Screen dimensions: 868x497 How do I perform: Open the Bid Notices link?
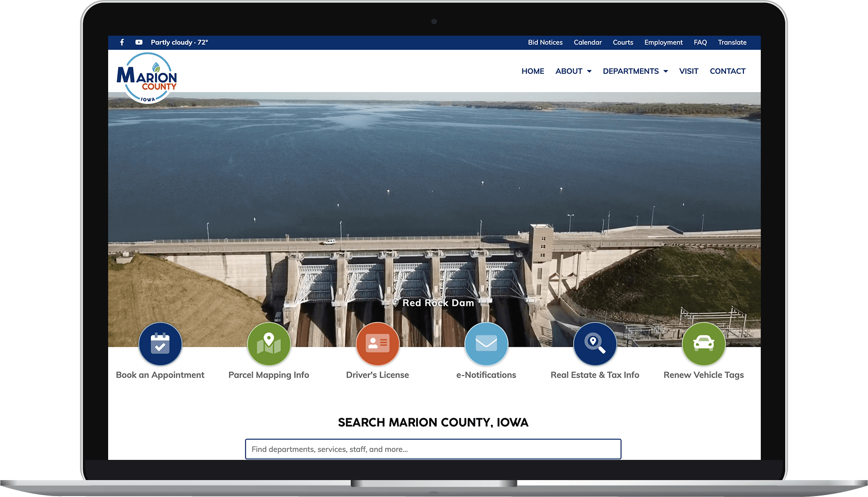coord(545,42)
